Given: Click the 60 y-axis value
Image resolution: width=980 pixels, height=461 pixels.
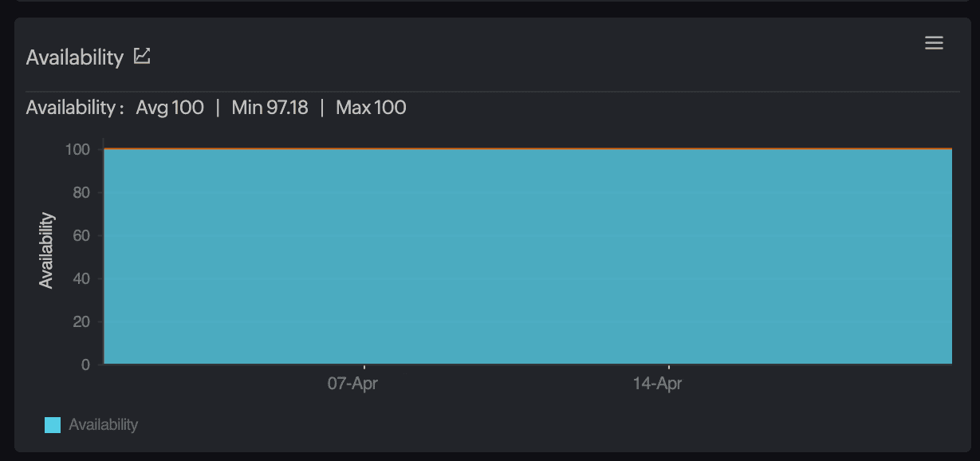Looking at the screenshot, I should (83, 236).
